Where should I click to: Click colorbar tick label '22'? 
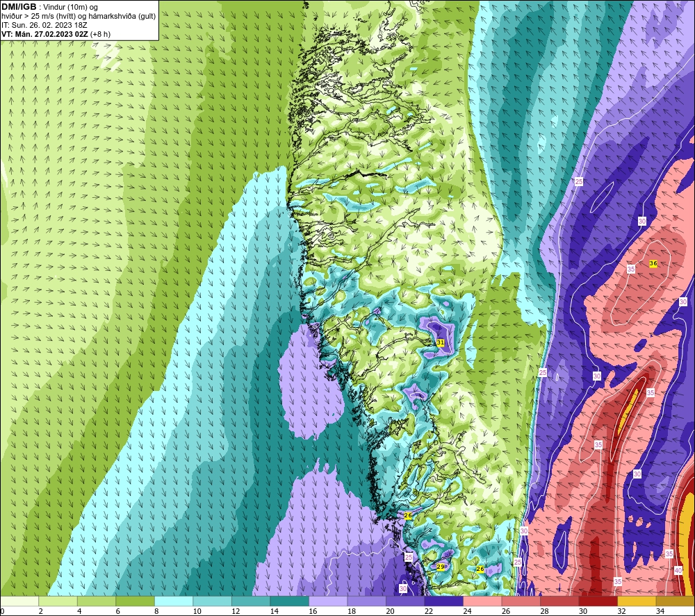(x=429, y=612)
